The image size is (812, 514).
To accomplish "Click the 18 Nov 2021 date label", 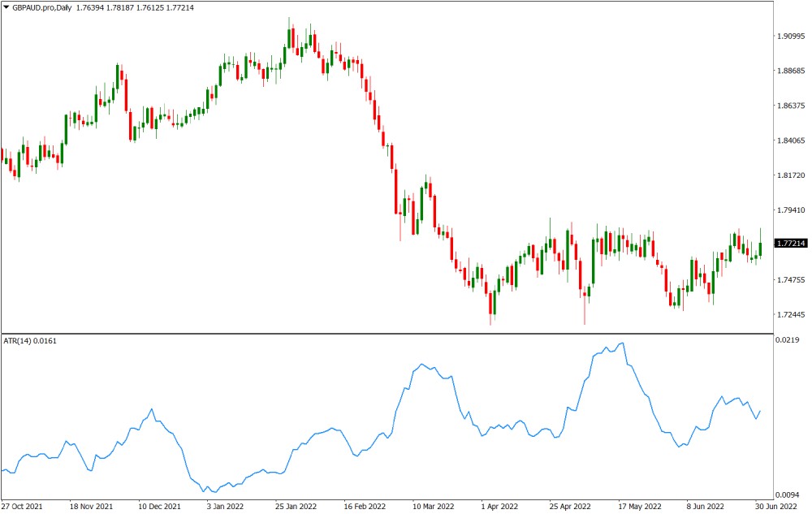I will click(91, 506).
